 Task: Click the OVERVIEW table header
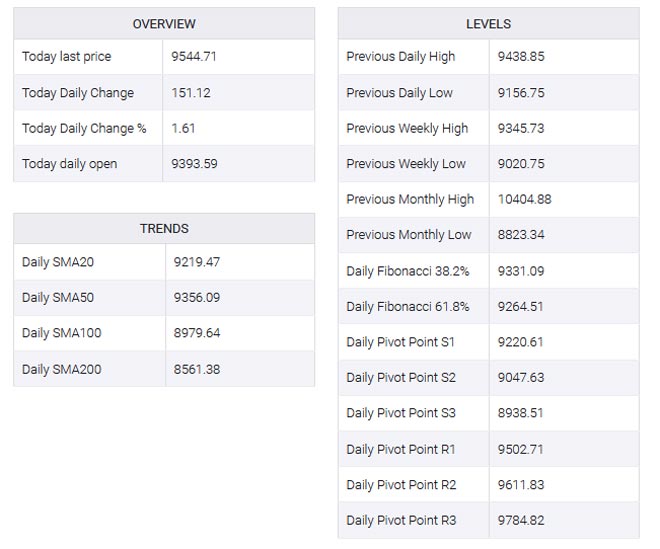[x=164, y=24]
